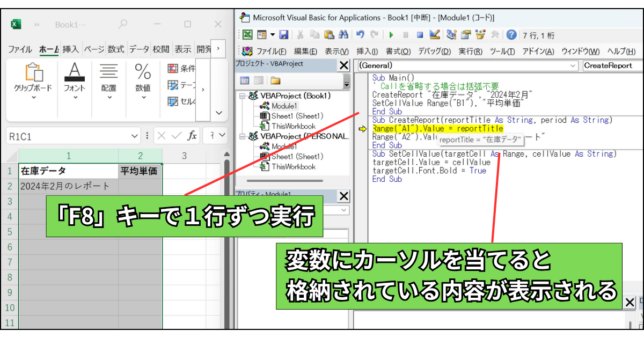
Task: Save the VBA project with the floppy icon
Action: pos(284,35)
